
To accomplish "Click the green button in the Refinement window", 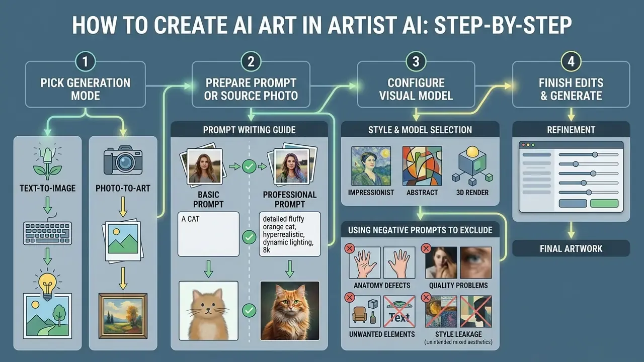I will click(x=604, y=204).
